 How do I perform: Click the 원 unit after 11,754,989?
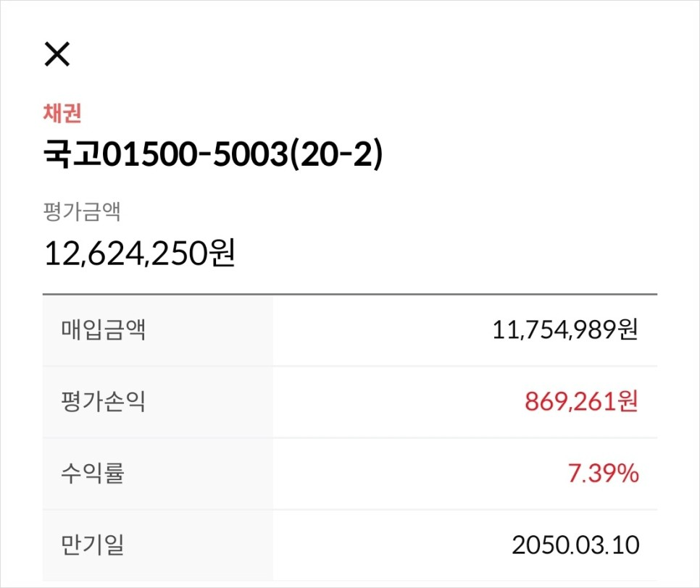[x=628, y=330]
